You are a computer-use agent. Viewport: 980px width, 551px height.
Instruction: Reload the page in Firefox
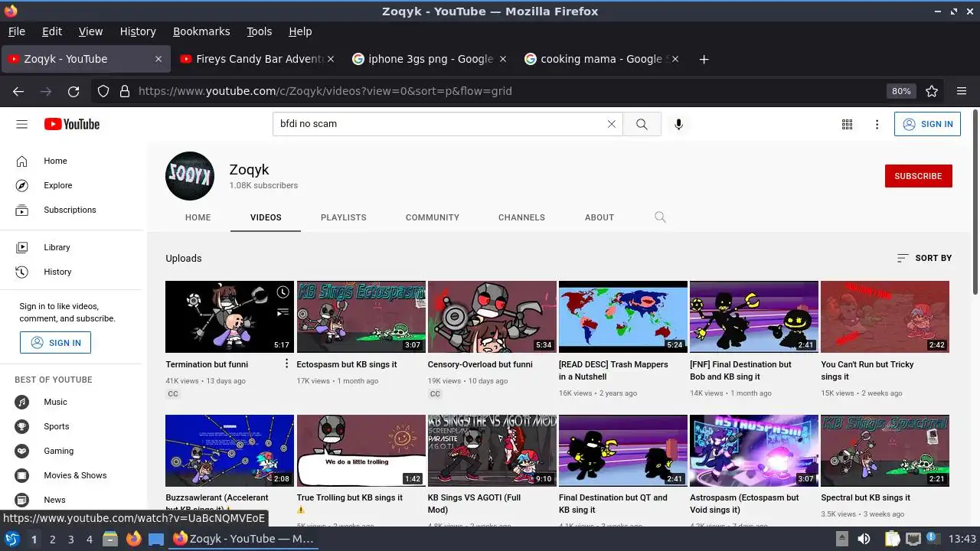point(73,91)
